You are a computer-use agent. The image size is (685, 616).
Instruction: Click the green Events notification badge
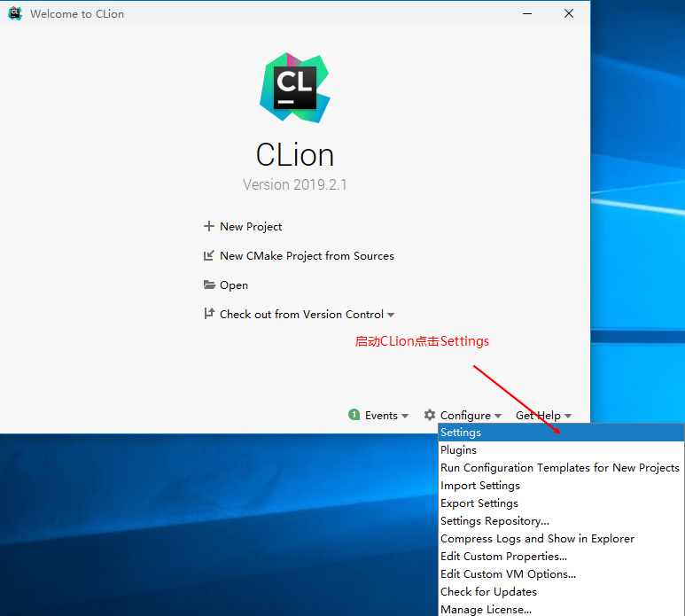click(354, 415)
